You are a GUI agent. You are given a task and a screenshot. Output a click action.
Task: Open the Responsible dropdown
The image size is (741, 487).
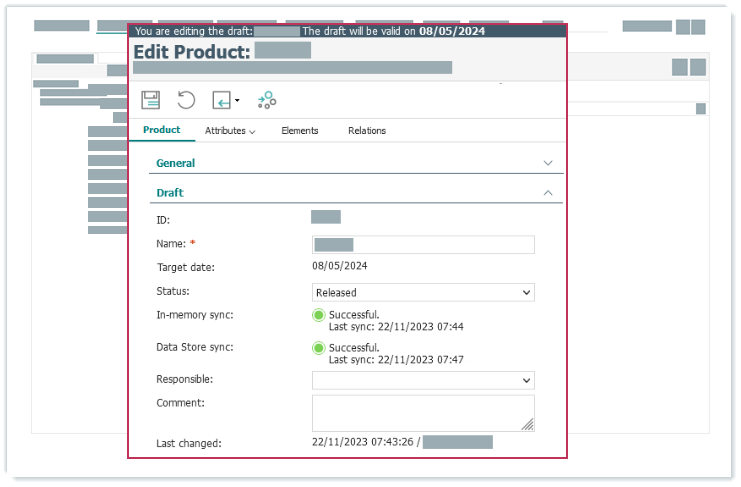point(423,381)
